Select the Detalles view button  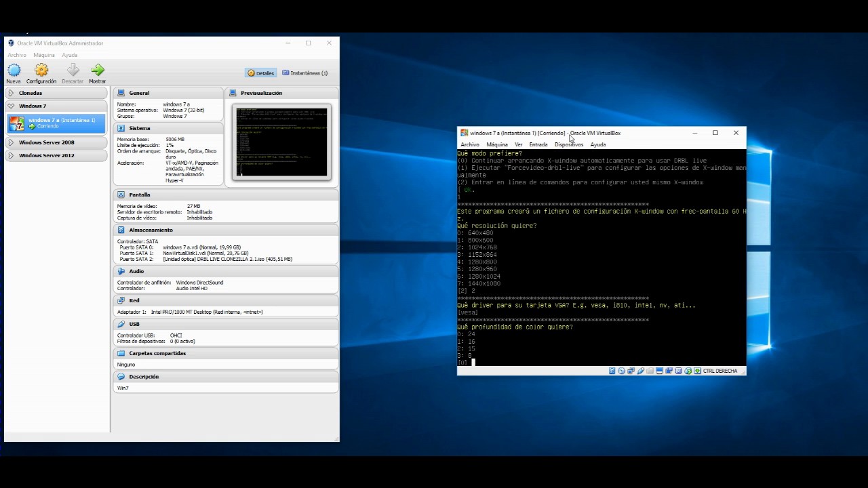260,73
